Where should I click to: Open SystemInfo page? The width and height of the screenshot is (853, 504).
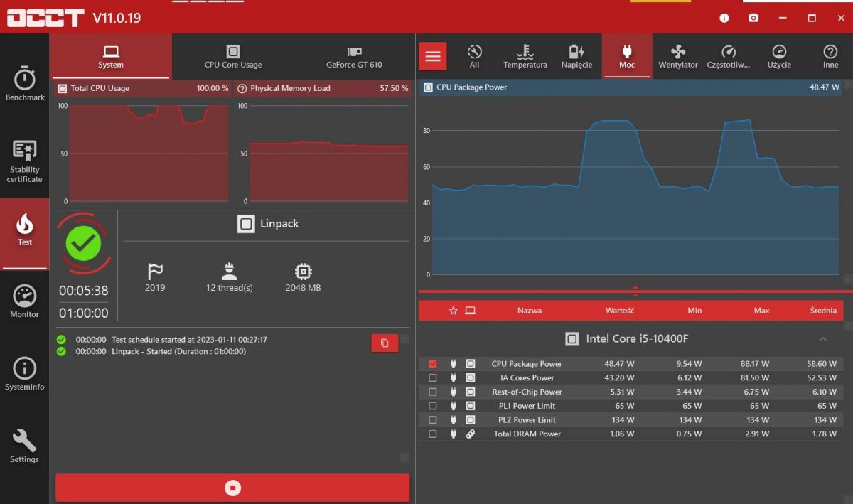pos(25,374)
